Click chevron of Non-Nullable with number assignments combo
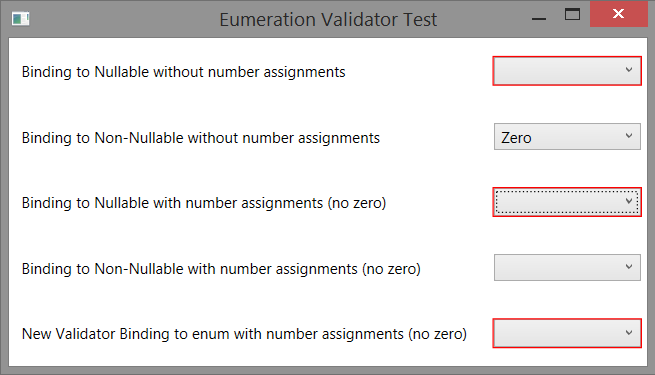Screen dimensions: 655x375 point(629,267)
